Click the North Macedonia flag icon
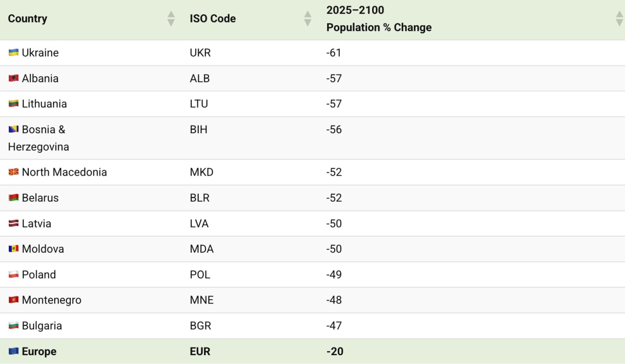625x364 pixels. (x=13, y=172)
